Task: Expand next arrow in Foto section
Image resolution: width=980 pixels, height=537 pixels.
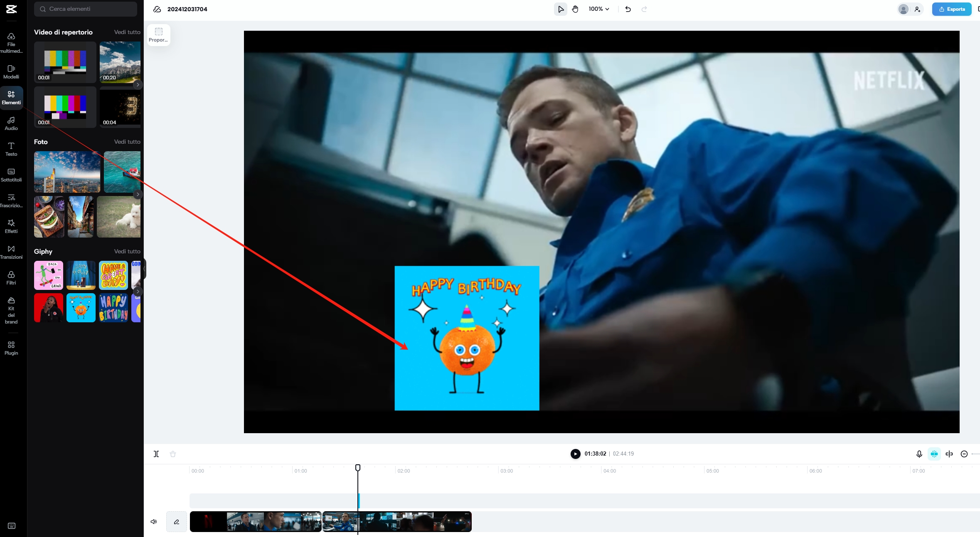Action: coord(138,194)
